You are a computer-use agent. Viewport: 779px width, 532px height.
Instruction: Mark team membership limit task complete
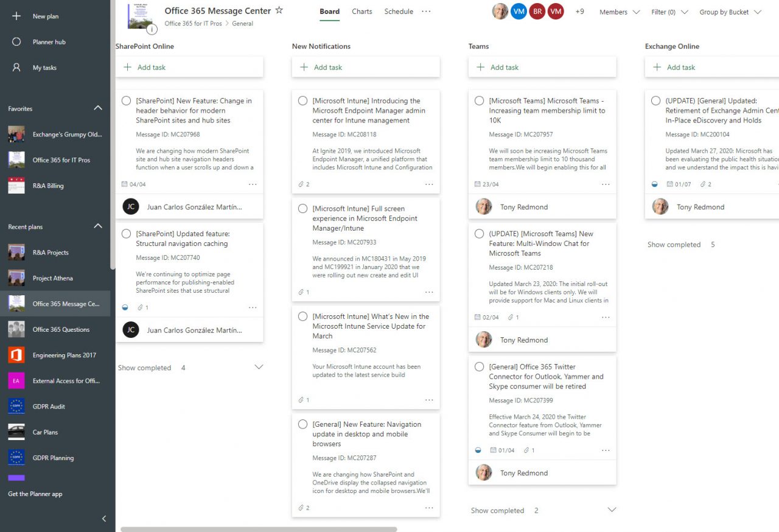479,100
